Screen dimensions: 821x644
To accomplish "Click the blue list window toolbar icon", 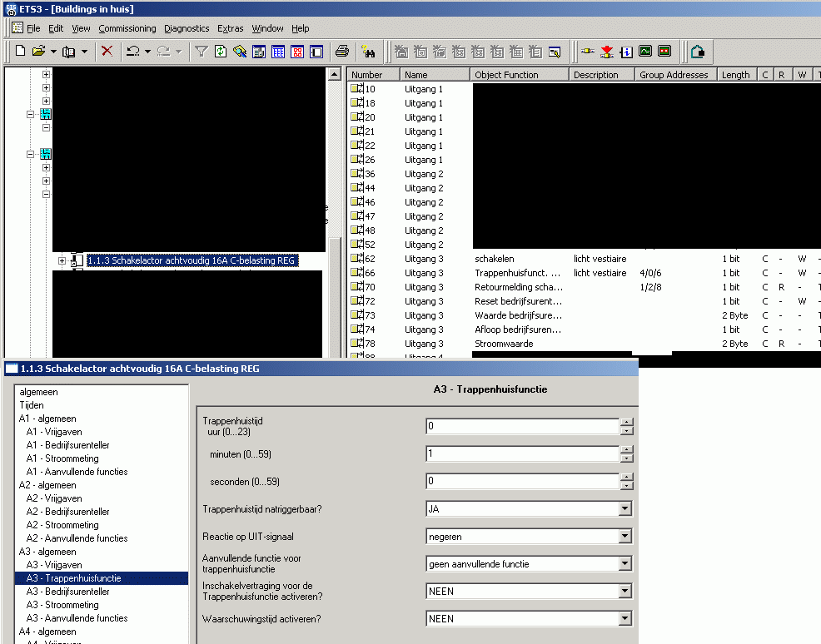I will [259, 52].
